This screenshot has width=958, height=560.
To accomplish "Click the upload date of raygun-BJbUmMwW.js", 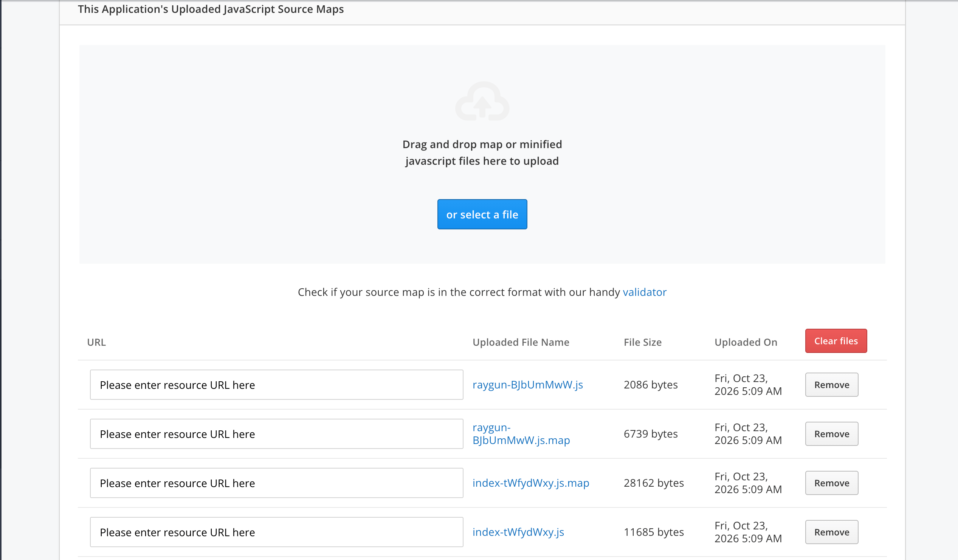I will [x=748, y=384].
